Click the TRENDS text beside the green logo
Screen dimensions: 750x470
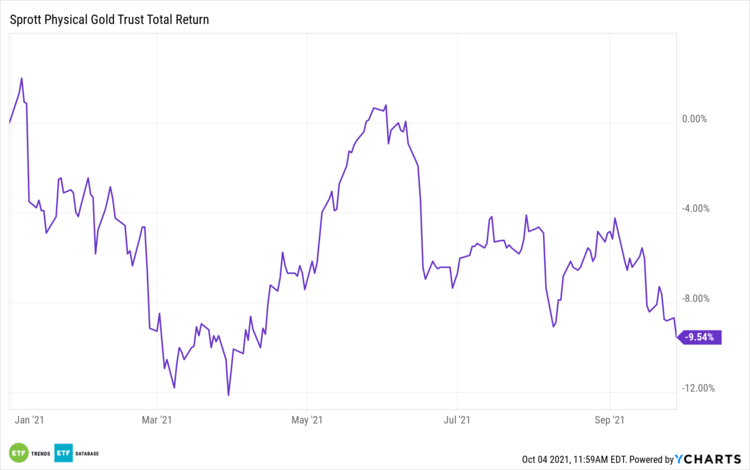40,452
